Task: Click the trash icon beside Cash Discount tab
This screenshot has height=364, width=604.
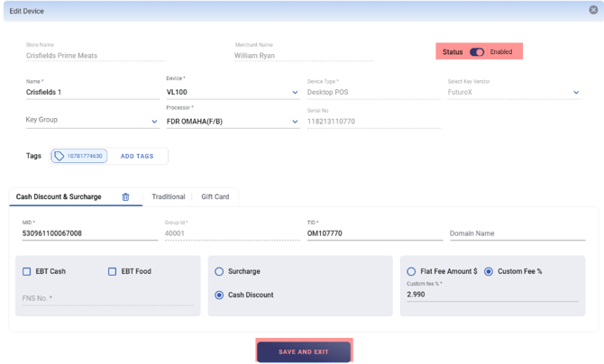Action: tap(125, 196)
